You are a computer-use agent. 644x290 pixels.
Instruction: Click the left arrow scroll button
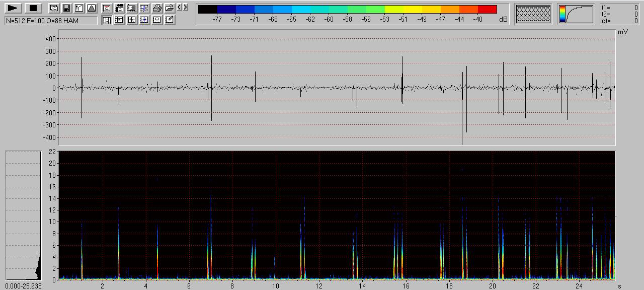[179, 7]
